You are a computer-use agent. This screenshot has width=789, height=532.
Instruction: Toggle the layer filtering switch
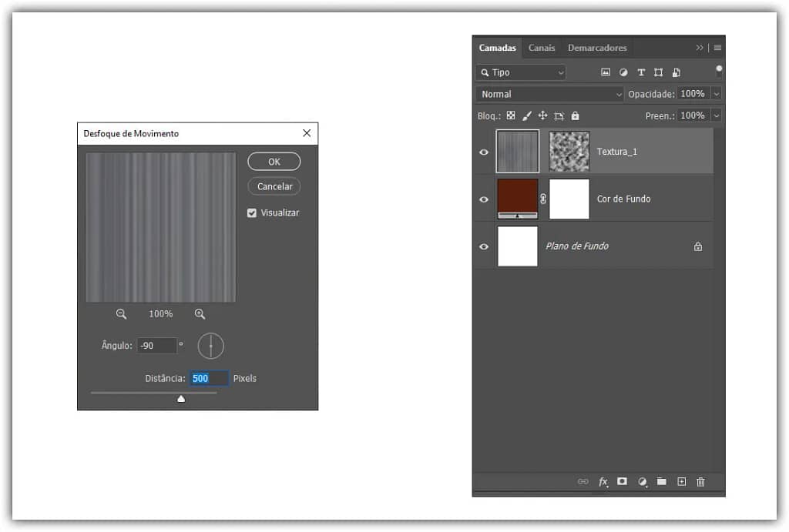pos(719,72)
